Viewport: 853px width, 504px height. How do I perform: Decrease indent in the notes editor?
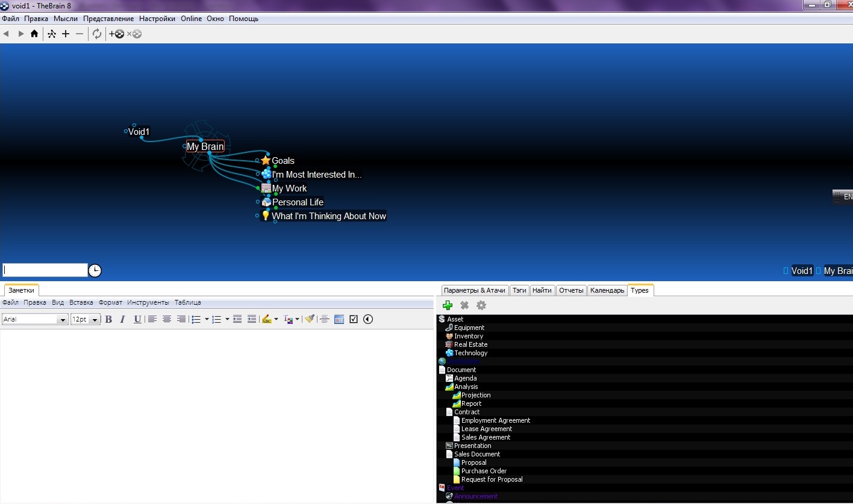[237, 319]
